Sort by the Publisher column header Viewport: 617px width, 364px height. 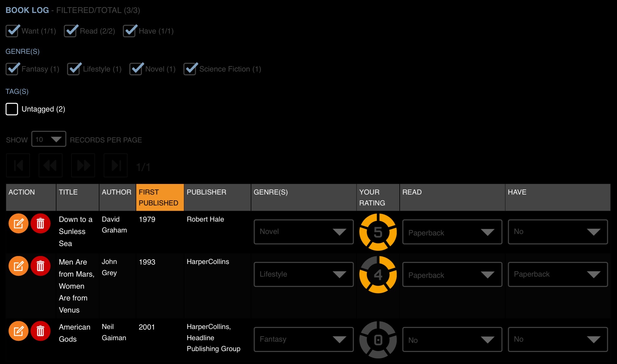218,197
